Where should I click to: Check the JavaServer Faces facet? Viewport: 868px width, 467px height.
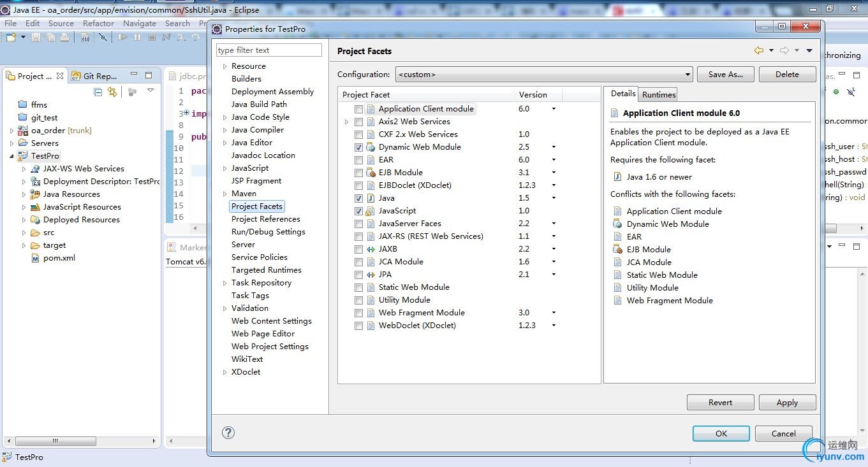359,224
